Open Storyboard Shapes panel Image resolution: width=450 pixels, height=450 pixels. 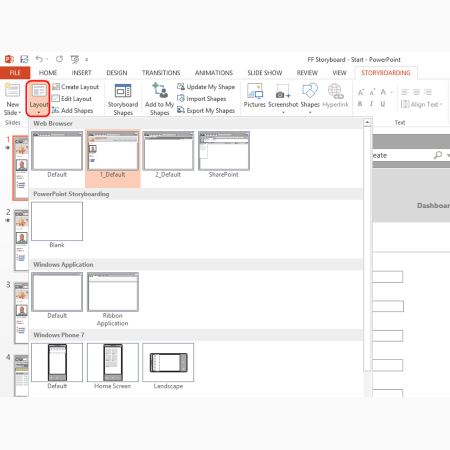[x=123, y=99]
